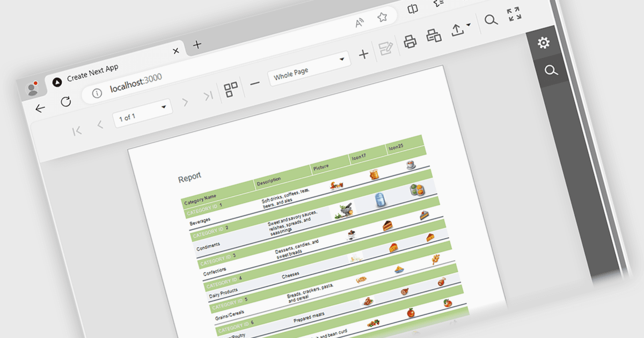Click 'Desserts, candies, and sweet breads' text

(x=297, y=250)
